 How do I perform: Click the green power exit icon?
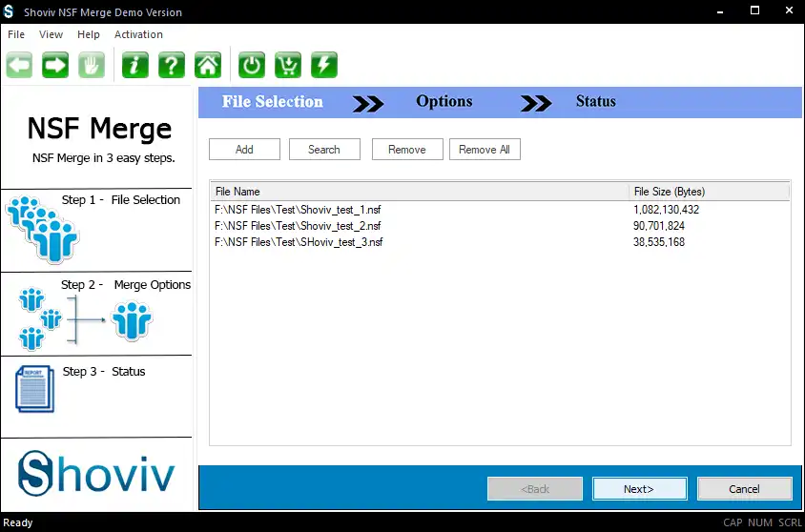pos(252,65)
